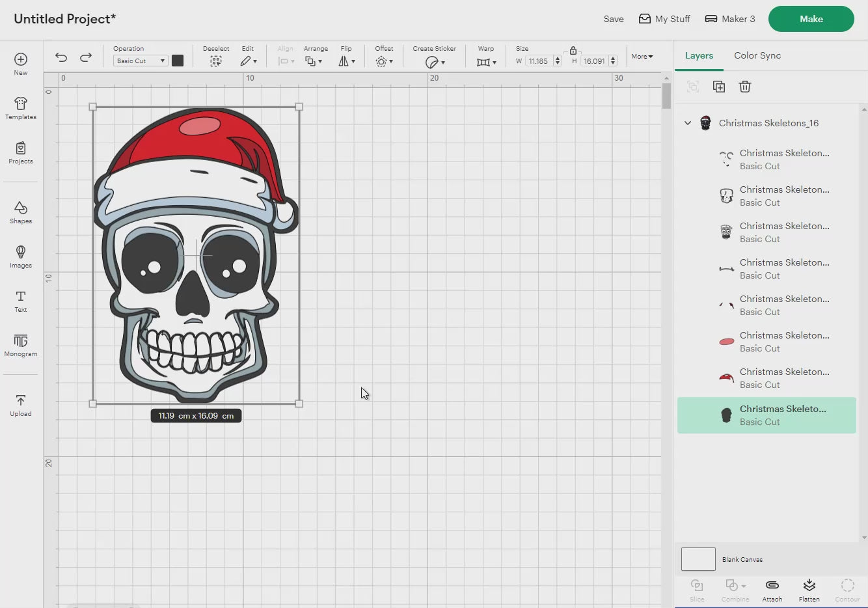The width and height of the screenshot is (868, 608).
Task: Select the Text tool
Action: tap(21, 301)
